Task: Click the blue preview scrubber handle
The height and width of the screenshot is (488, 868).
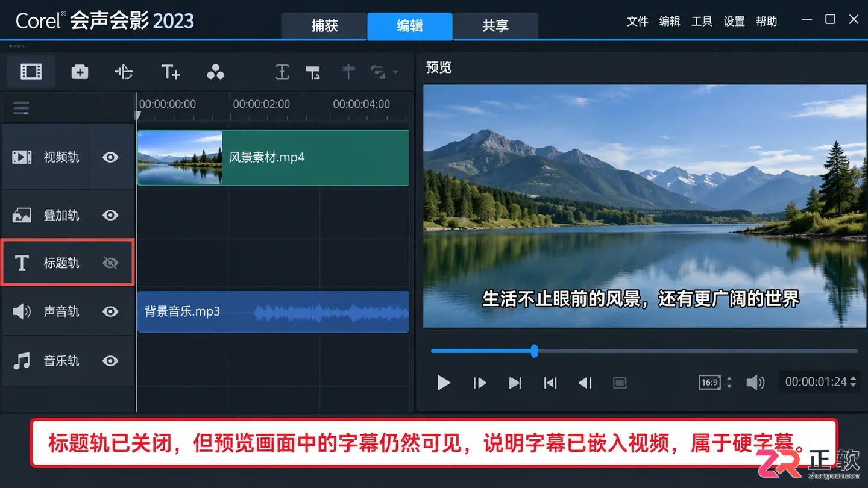Action: tap(534, 351)
